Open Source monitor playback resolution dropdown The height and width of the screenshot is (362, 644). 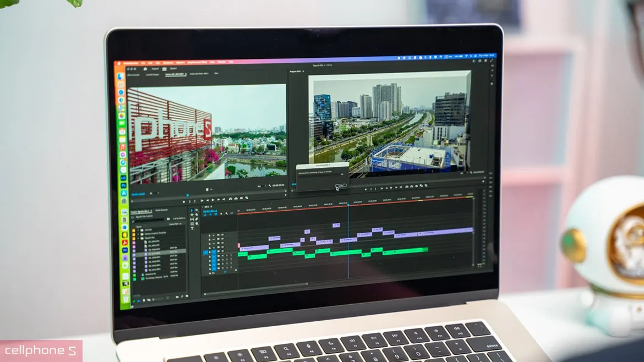262,187
